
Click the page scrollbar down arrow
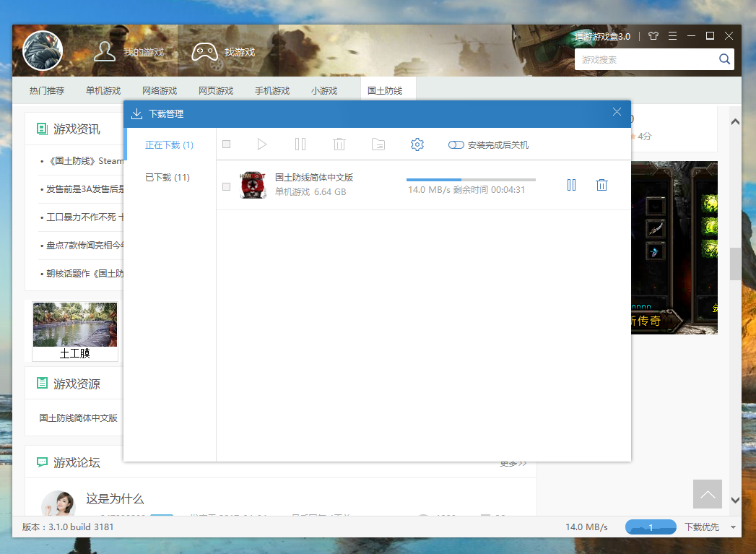[x=735, y=500]
